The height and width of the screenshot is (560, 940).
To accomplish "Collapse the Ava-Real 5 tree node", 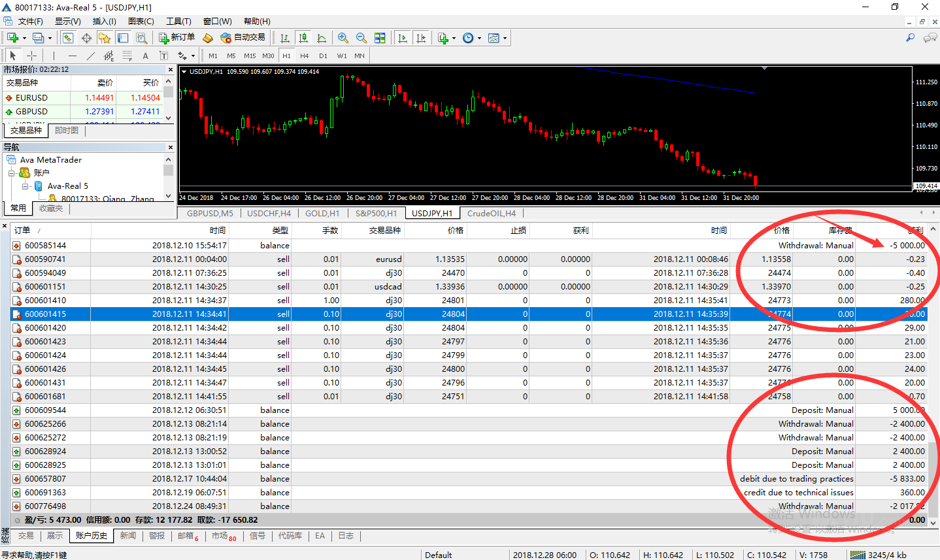I will [x=25, y=186].
